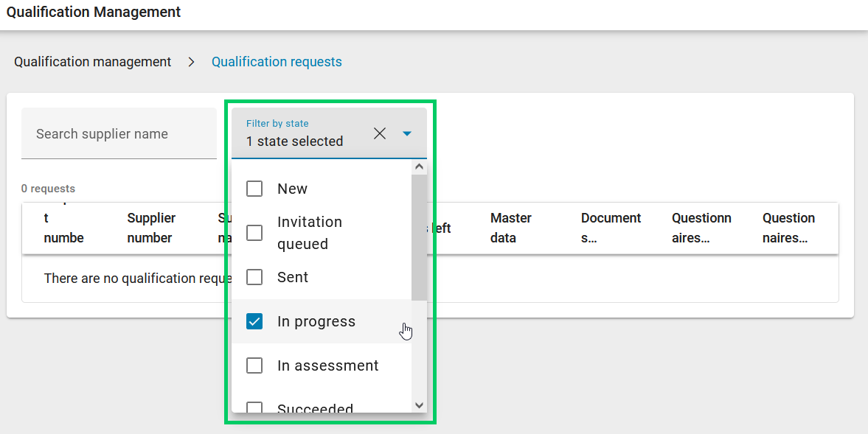Enable the Invitation queued checkbox
Image resolution: width=868 pixels, height=434 pixels.
(x=254, y=233)
